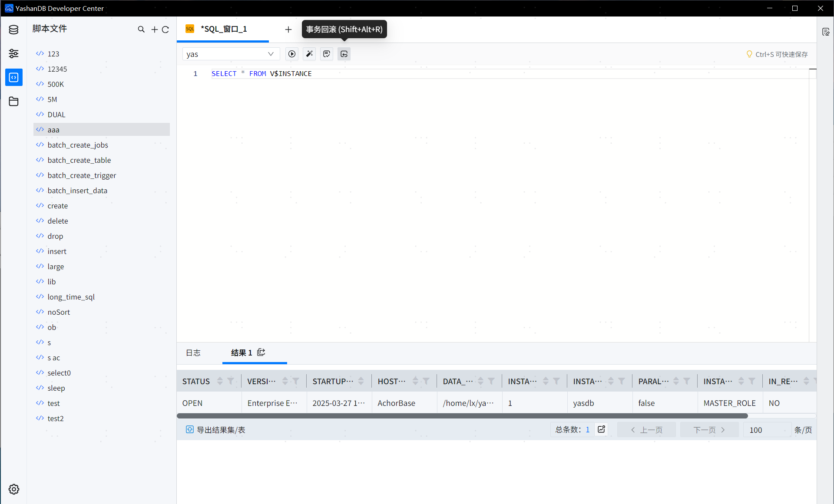Sort the DATA_ column
834x504 pixels.
pos(480,381)
